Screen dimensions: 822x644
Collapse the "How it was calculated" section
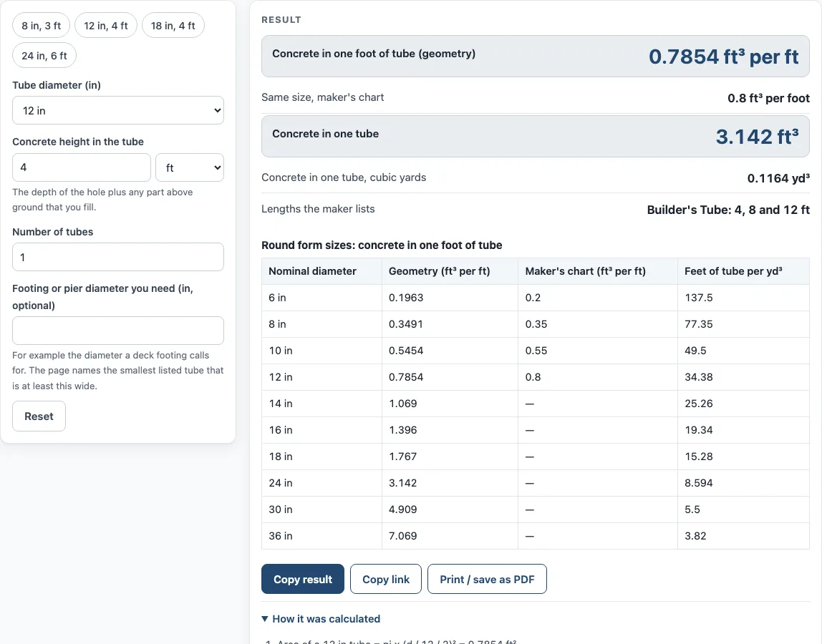tap(321, 619)
